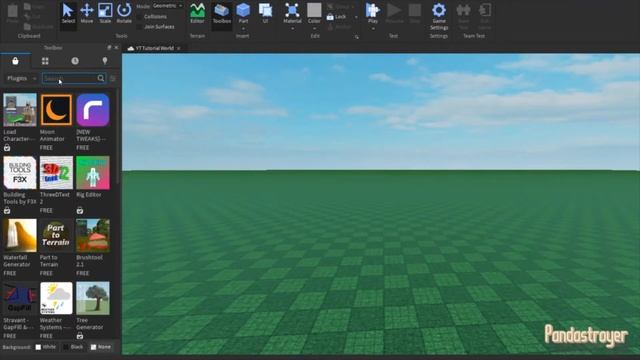Click the Brushtool 2.1 name link

point(89,261)
